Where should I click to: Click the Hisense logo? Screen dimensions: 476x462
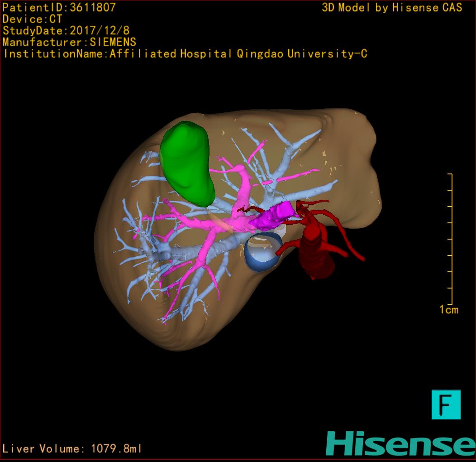point(400,443)
